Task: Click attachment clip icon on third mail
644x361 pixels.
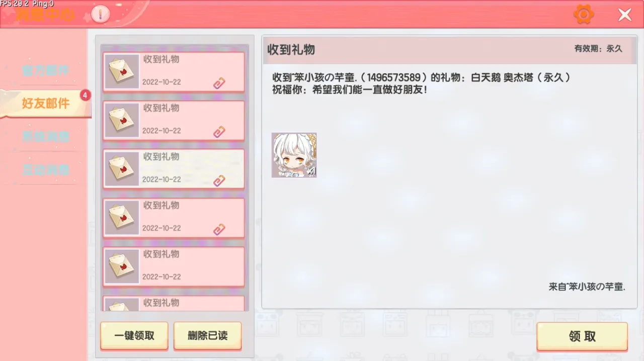Action: [219, 181]
